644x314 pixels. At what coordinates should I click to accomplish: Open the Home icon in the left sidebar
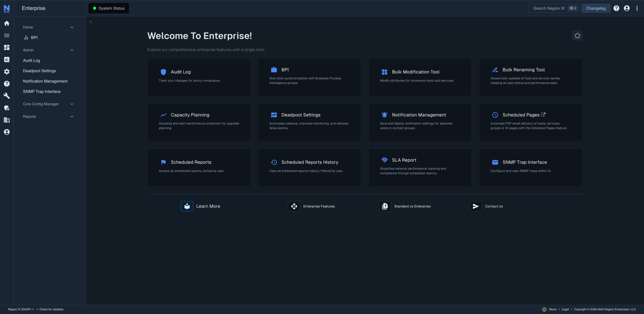click(x=7, y=23)
